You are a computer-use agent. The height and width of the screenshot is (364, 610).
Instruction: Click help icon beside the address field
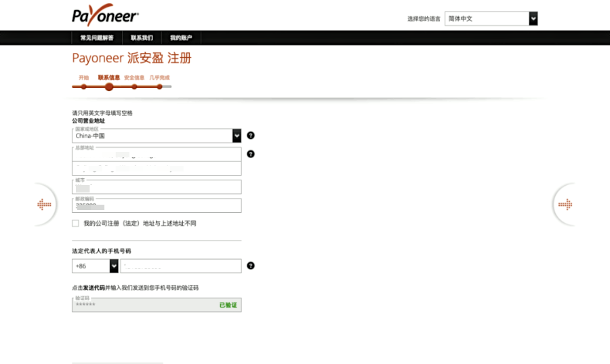pos(251,154)
